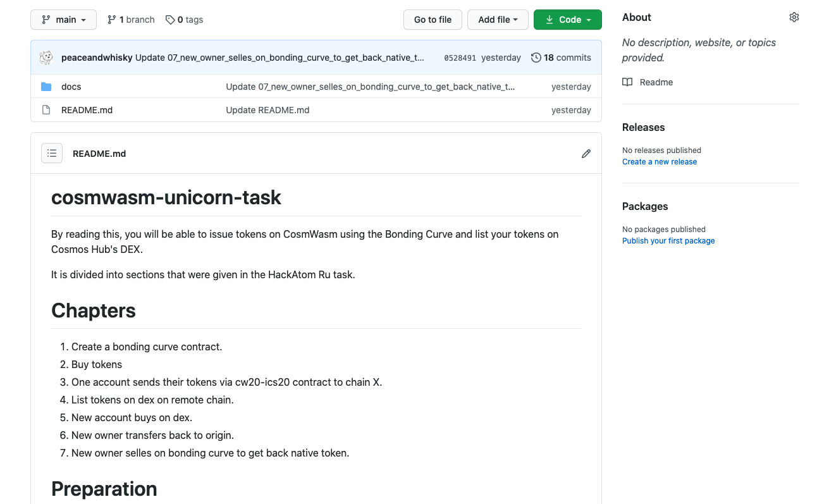This screenshot has width=817, height=504.
Task: Open the docs folder
Action: (x=71, y=87)
